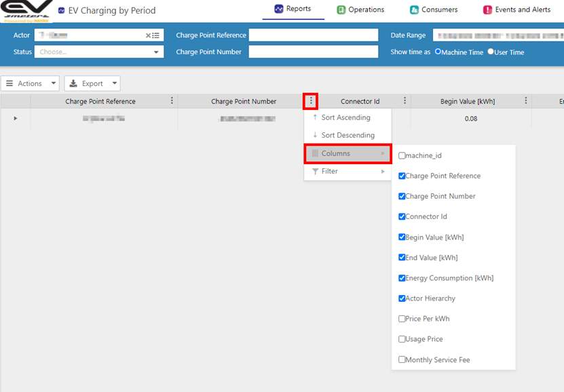Image resolution: width=564 pixels, height=392 pixels.
Task: Open the Connector Id column options icon
Action: [405, 101]
